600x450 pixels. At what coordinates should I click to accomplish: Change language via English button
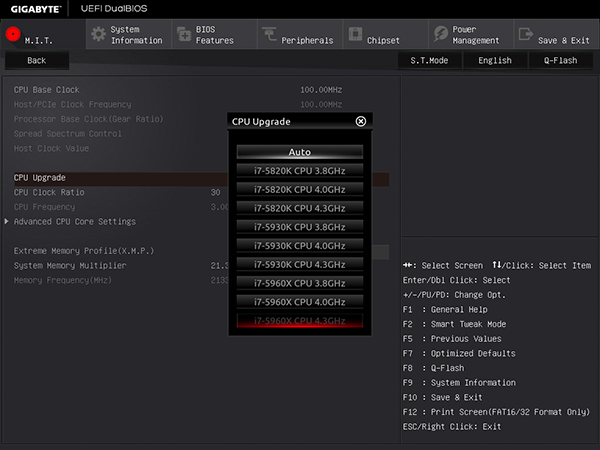[x=495, y=60]
